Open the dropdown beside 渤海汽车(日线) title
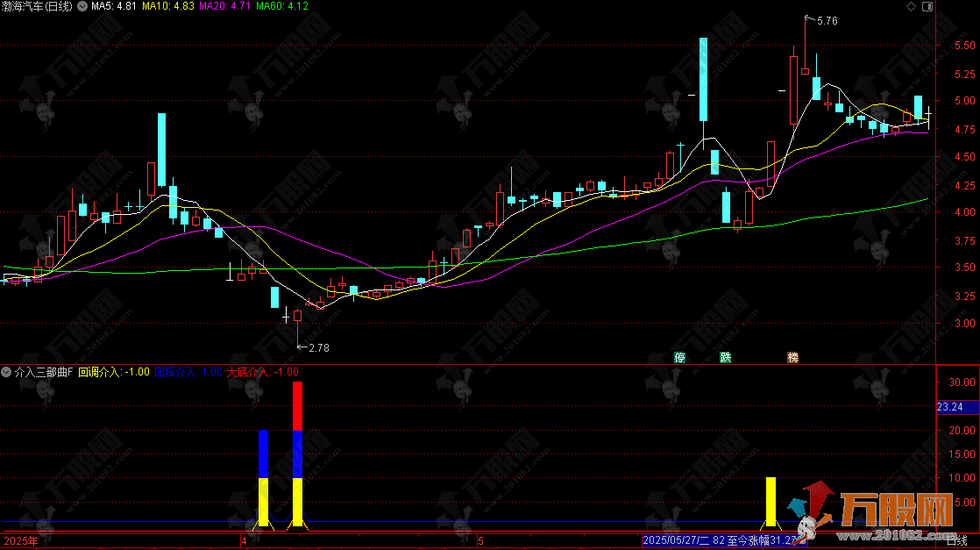The width and height of the screenshot is (980, 550). click(x=82, y=6)
